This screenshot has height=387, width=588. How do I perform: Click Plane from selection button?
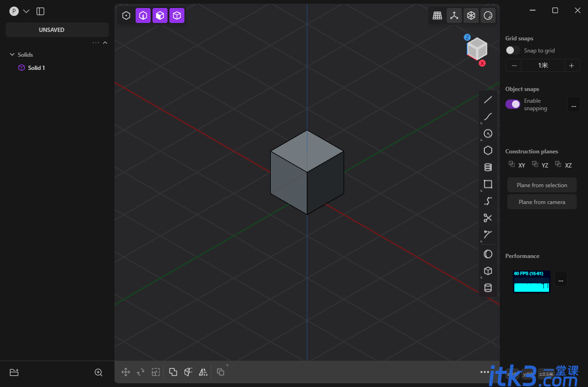pos(542,185)
